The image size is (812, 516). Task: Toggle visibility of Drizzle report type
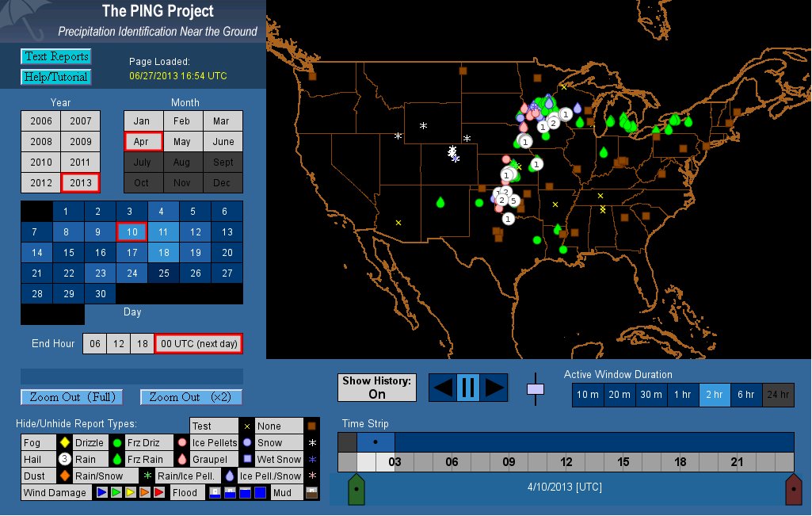89,442
